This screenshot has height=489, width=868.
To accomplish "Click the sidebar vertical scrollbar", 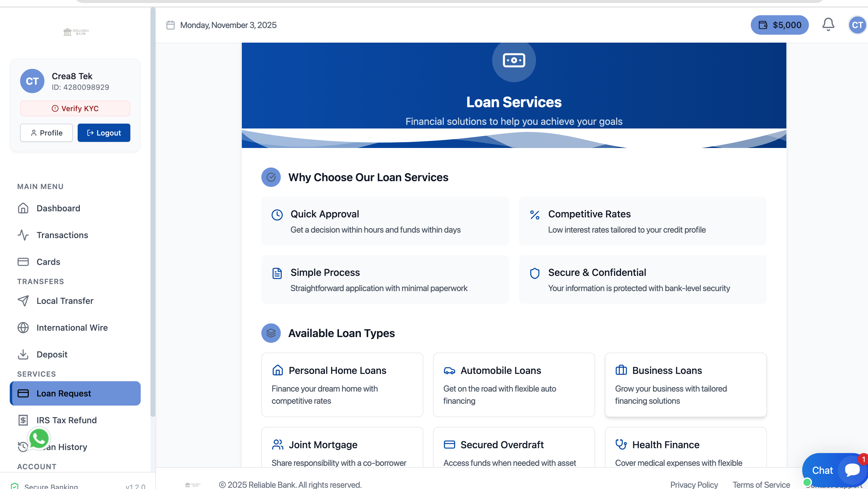I will pos(153,212).
